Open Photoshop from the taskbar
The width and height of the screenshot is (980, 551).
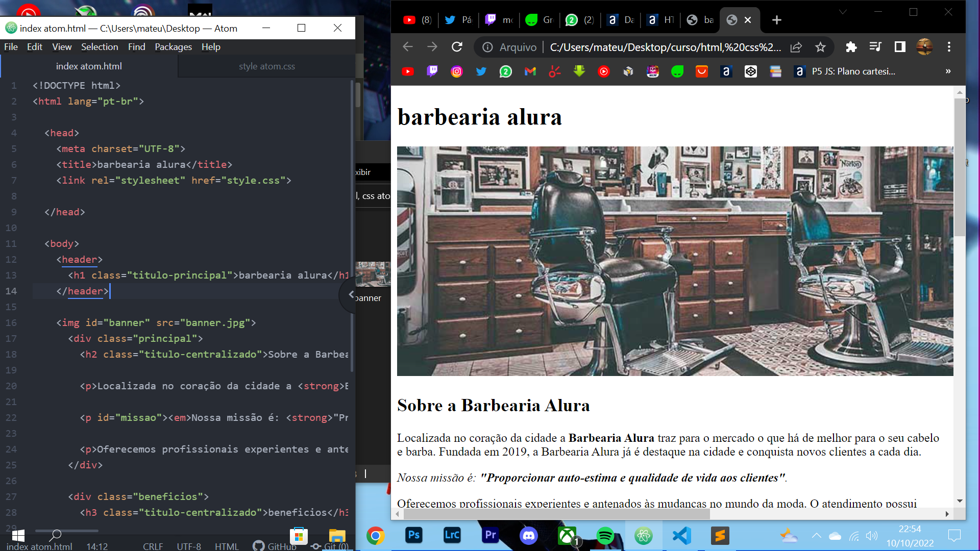(x=414, y=535)
